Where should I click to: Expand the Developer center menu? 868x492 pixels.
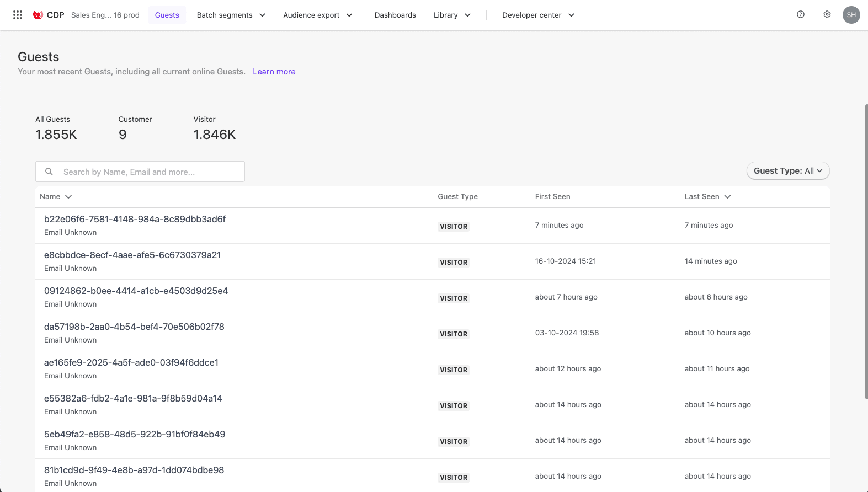tap(538, 15)
